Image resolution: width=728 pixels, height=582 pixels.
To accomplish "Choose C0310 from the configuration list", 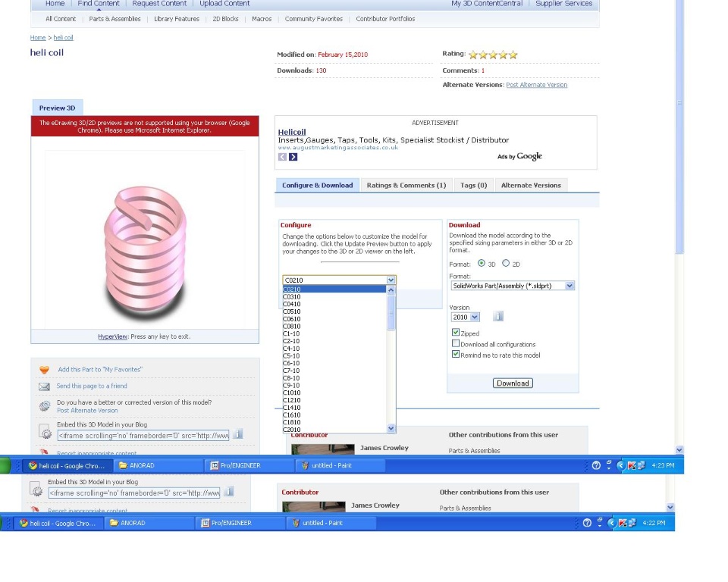I will point(334,296).
